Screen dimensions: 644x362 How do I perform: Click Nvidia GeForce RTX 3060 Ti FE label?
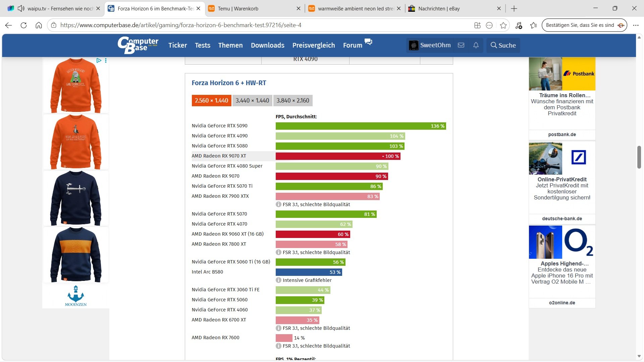click(225, 290)
